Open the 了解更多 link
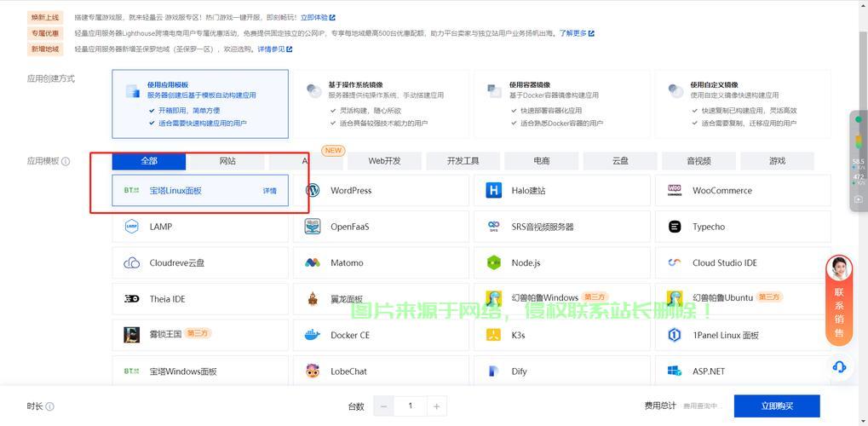 point(577,33)
